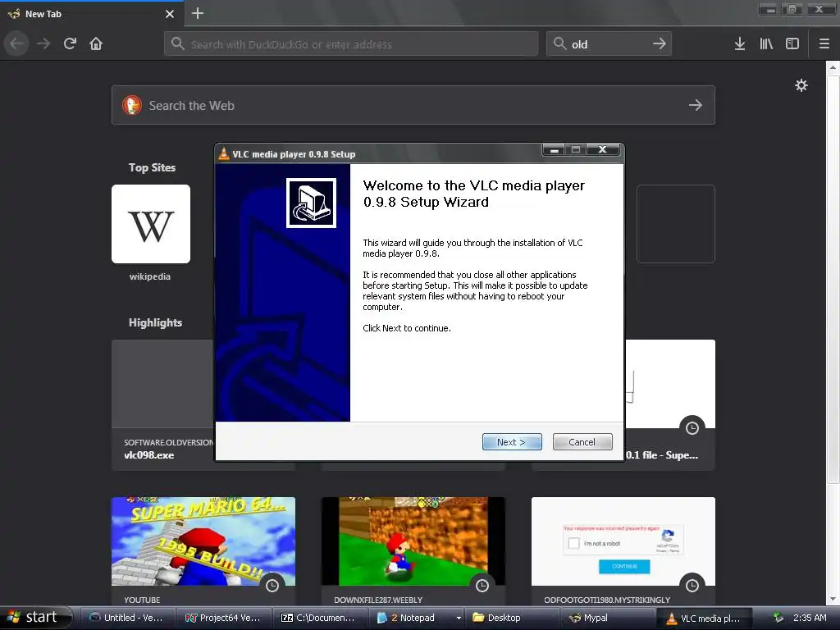
Task: Select the New Tab browser tab
Action: (x=91, y=14)
